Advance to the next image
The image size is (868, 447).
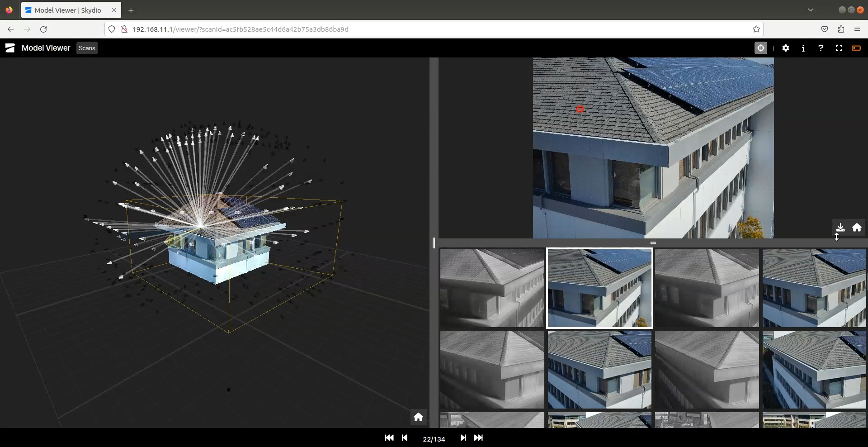463,437
